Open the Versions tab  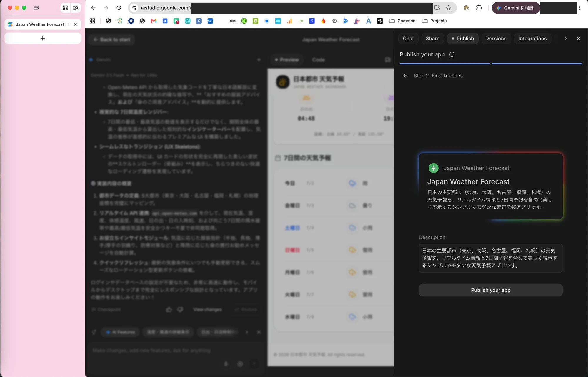point(496,39)
